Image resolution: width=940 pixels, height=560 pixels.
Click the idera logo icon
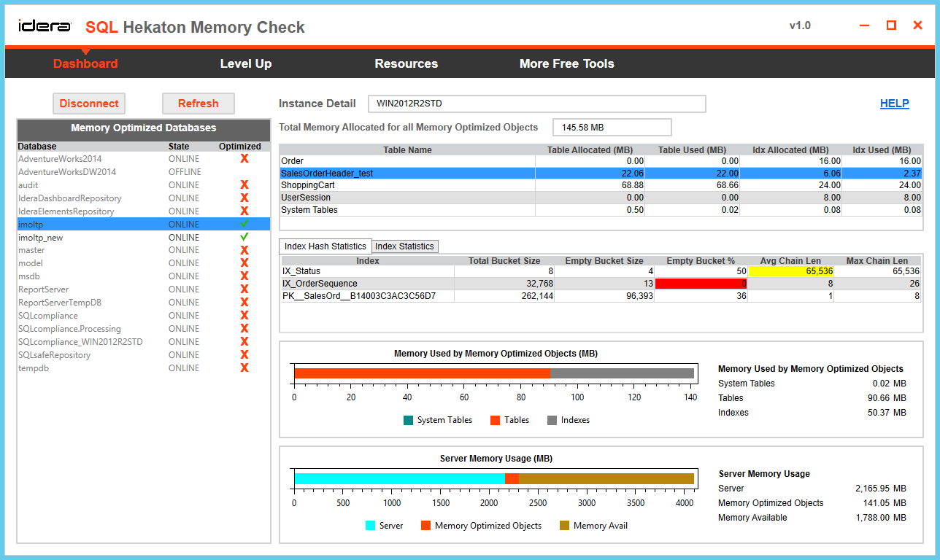44,24
